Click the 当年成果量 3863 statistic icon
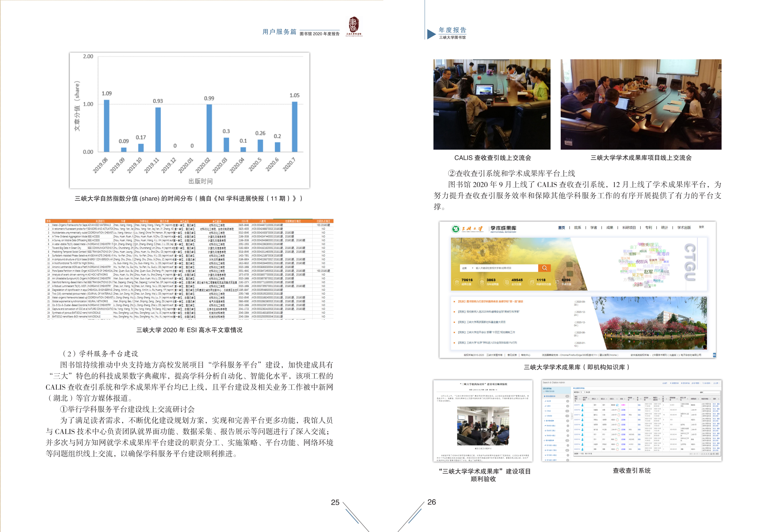 click(x=482, y=282)
